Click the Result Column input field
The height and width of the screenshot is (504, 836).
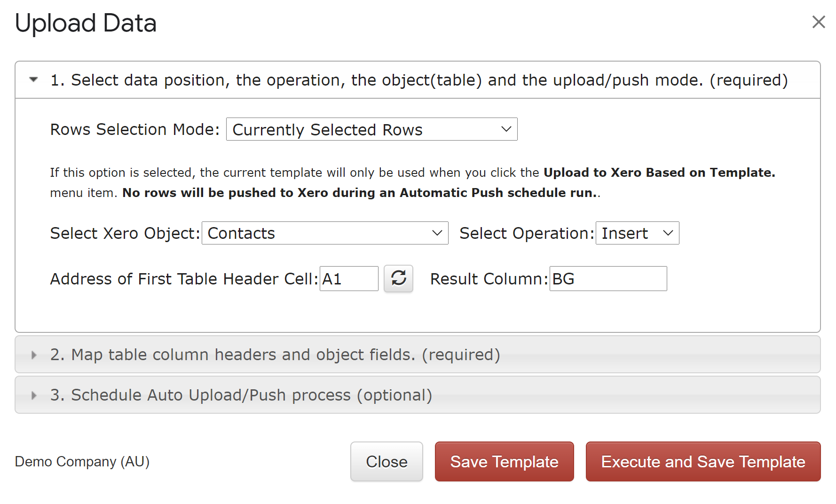pos(608,279)
